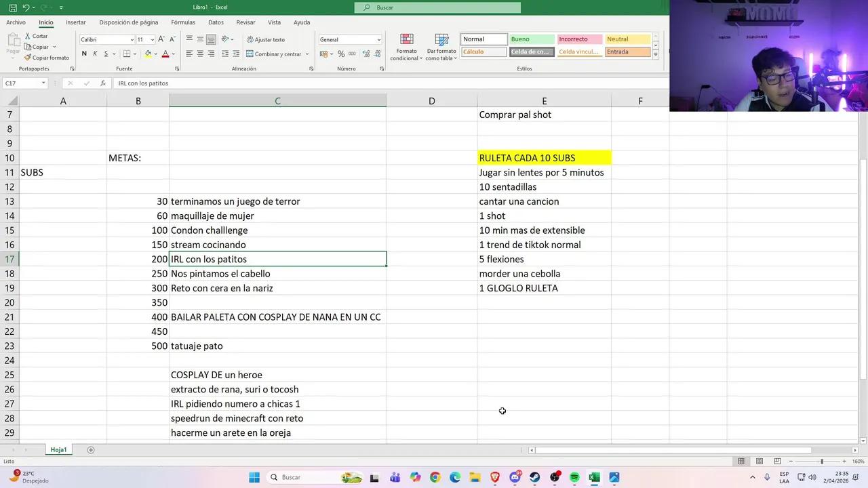Apply the Bueno cell style
Screen dimensions: 868x488
(531, 39)
